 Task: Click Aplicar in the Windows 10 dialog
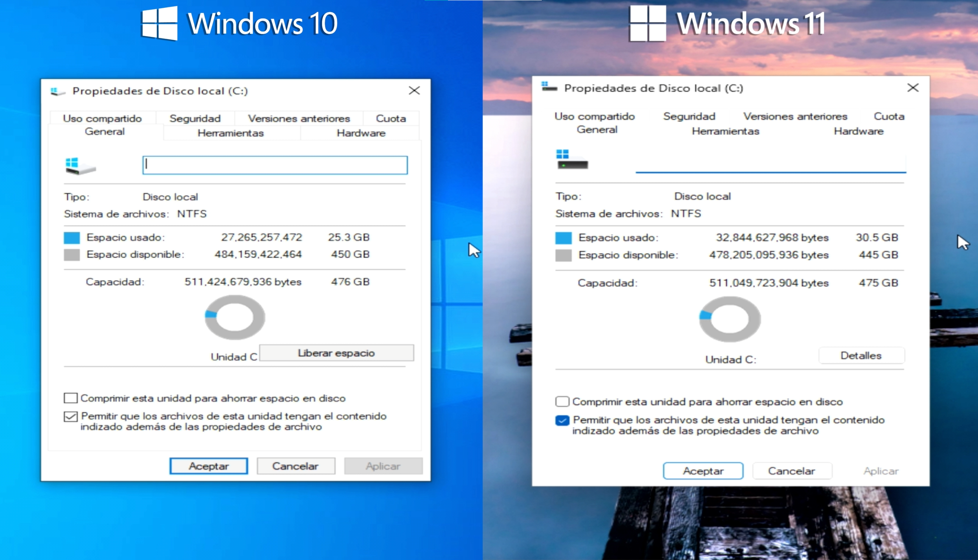[x=383, y=466]
